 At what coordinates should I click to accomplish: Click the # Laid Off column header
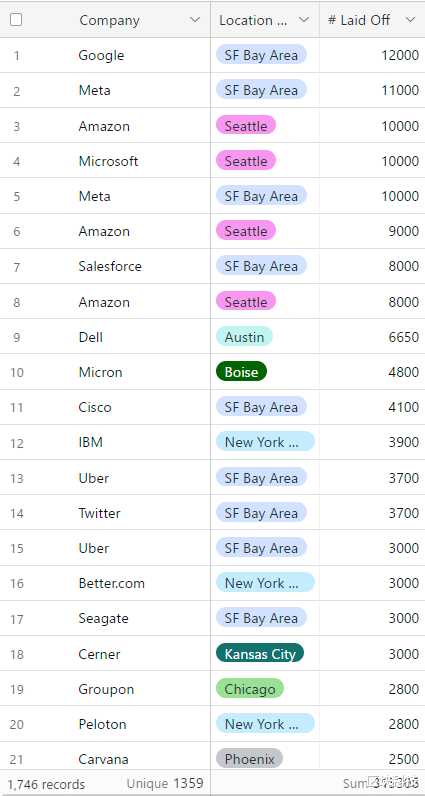[359, 20]
